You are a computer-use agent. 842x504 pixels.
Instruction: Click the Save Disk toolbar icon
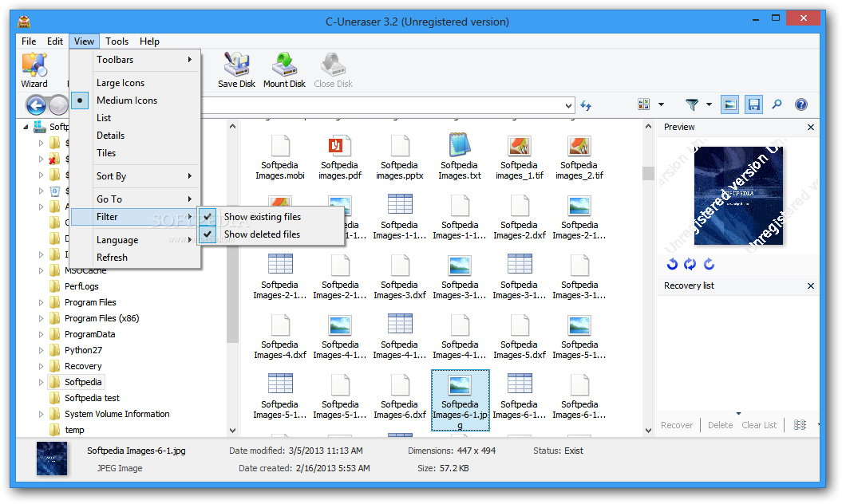(236, 69)
